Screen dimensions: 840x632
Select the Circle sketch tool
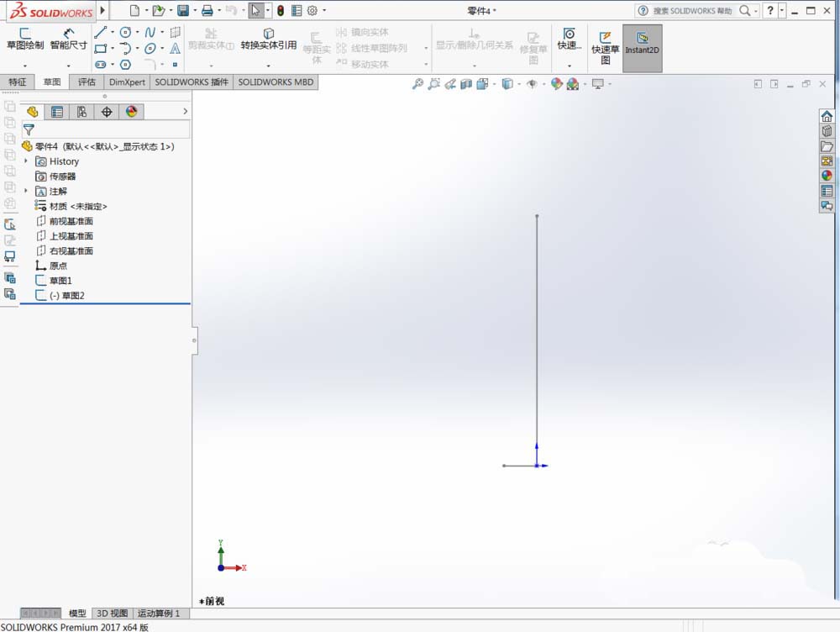(125, 32)
